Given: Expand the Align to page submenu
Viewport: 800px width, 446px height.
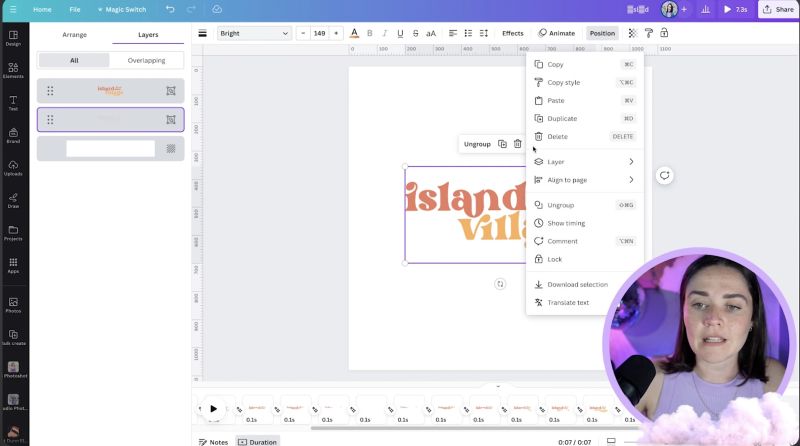Looking at the screenshot, I should pos(585,180).
